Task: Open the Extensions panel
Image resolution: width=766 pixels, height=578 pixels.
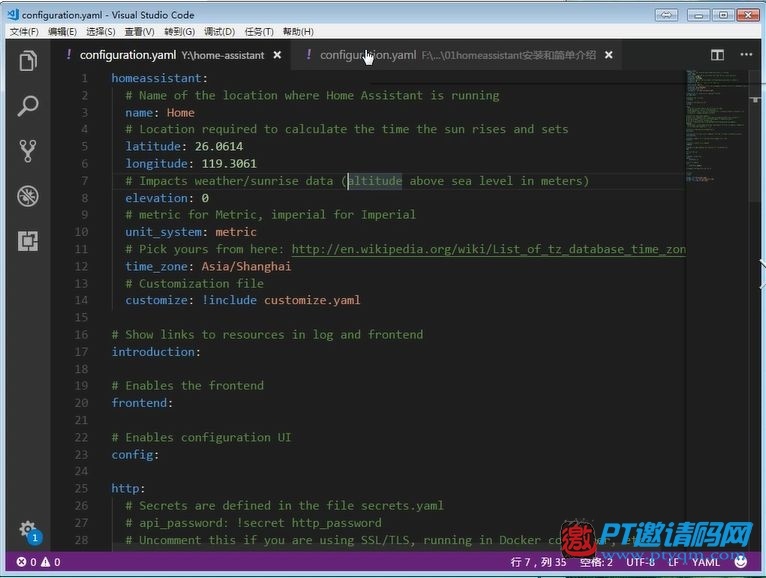Action: coord(28,241)
